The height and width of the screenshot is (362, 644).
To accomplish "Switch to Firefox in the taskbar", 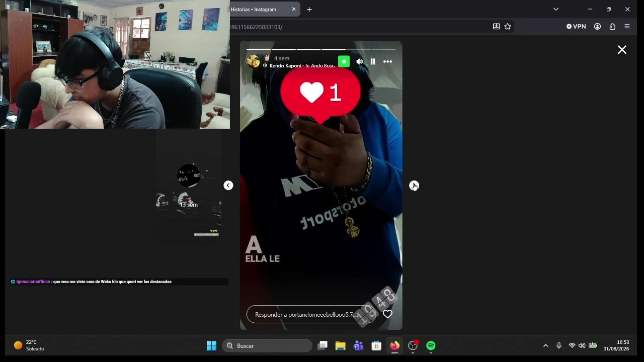I will [x=394, y=345].
